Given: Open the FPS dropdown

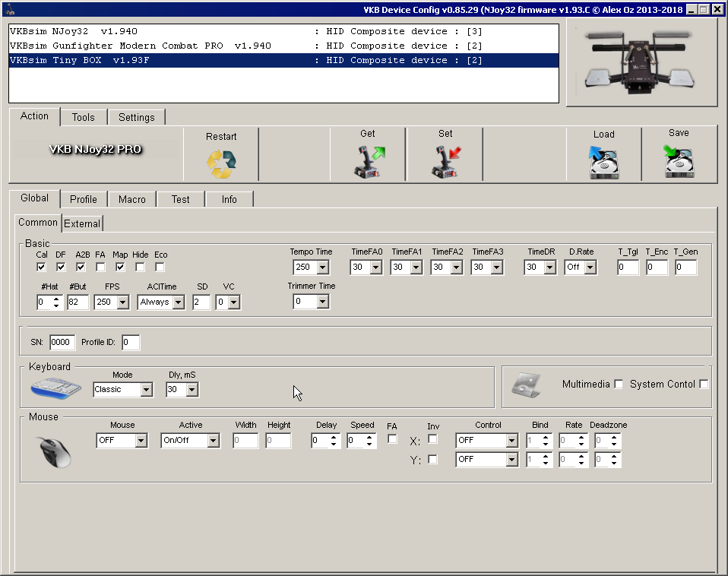Looking at the screenshot, I should [123, 302].
